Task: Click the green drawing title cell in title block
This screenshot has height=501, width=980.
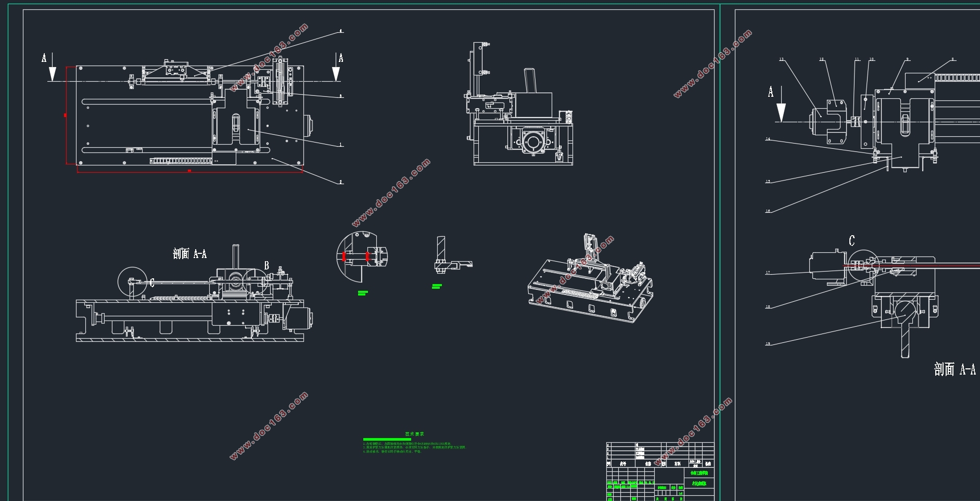Action: click(698, 484)
